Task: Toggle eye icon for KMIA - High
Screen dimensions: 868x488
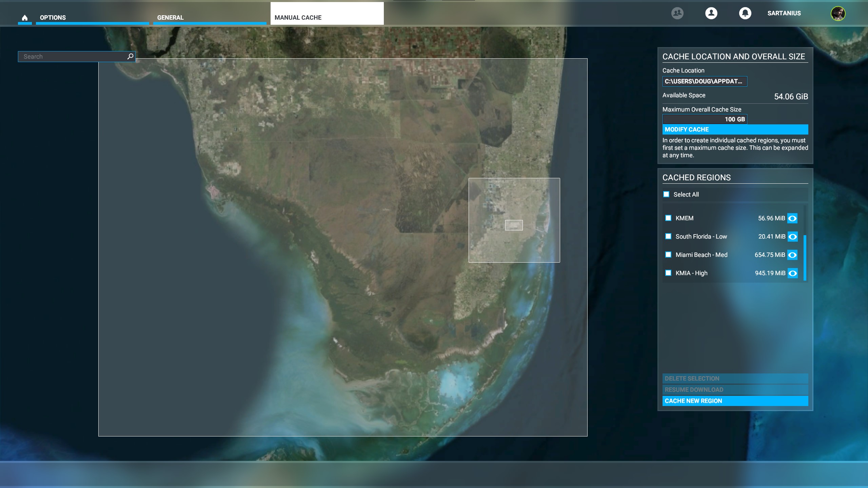Action: [x=792, y=273]
